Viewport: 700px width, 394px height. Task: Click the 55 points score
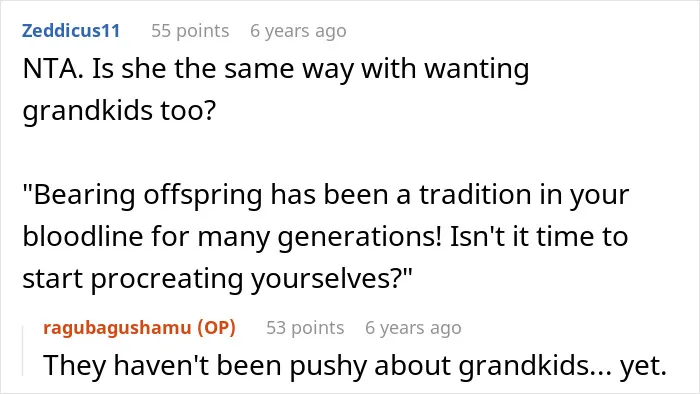(x=190, y=31)
